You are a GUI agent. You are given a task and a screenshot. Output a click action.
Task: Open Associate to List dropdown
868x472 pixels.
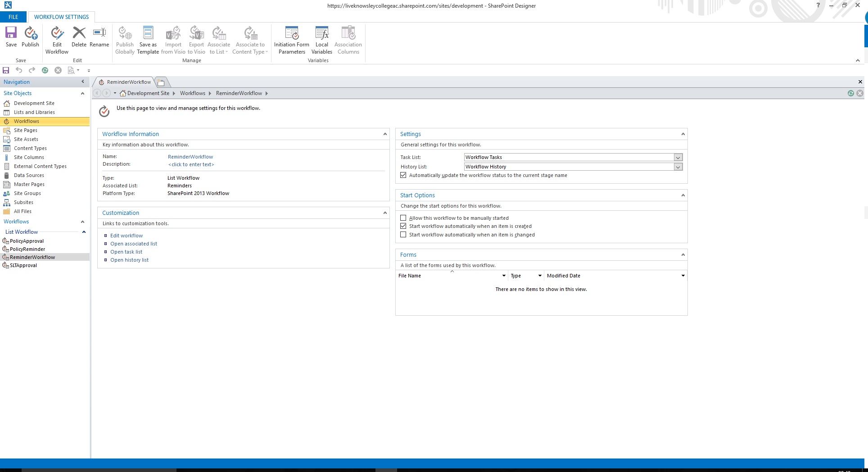(x=219, y=40)
